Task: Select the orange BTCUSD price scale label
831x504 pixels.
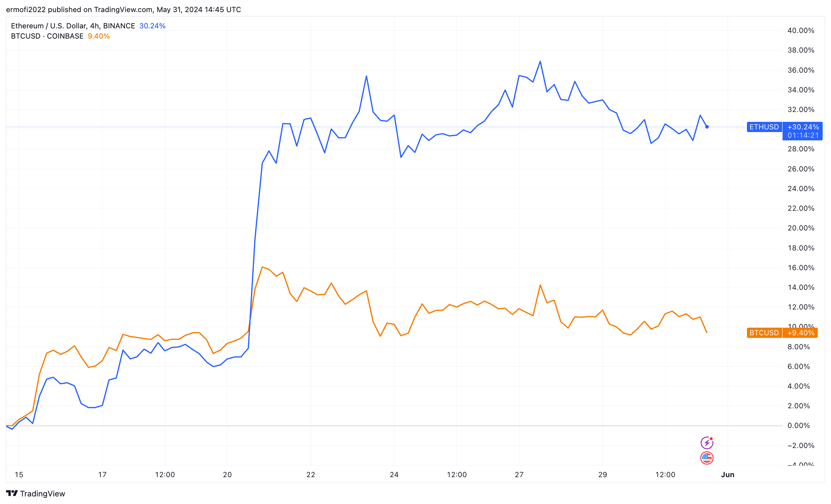Action: [764, 333]
